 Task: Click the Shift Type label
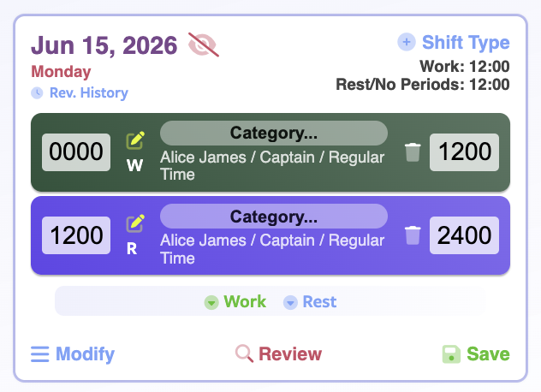(x=466, y=43)
